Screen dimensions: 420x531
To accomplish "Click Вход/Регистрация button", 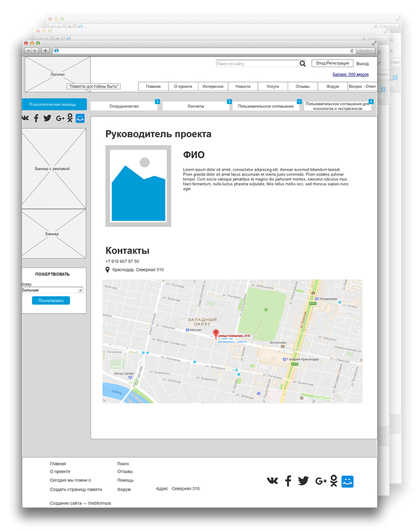I will tap(332, 63).
